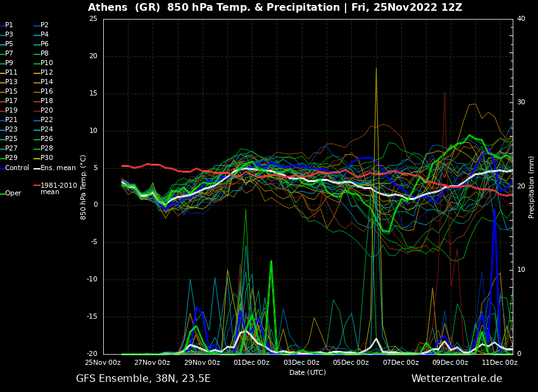Click the GFS Ensemble, 38N, 23.5E caption
This screenshot has width=538, height=392.
tap(143, 379)
